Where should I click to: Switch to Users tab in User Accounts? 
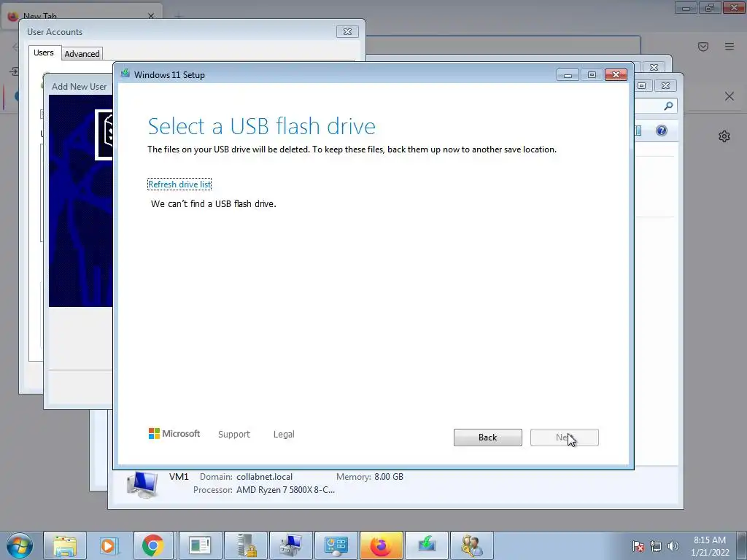[44, 52]
